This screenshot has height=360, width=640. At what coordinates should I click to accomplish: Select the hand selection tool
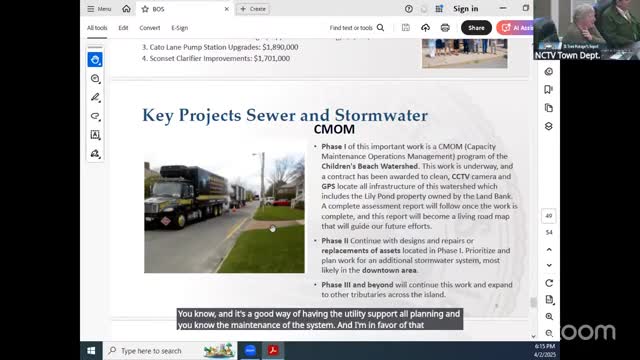[95, 60]
